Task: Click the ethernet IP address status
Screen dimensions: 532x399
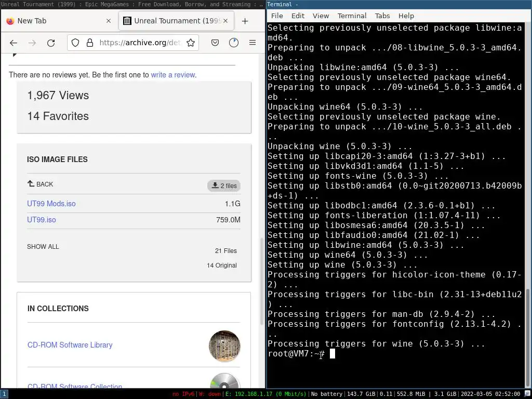Action: pyautogui.click(x=265, y=394)
